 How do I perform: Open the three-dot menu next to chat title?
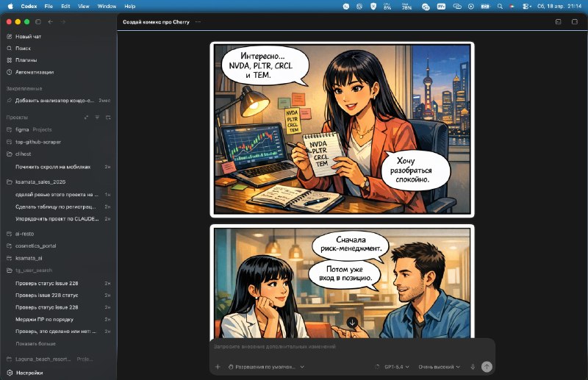pos(198,22)
